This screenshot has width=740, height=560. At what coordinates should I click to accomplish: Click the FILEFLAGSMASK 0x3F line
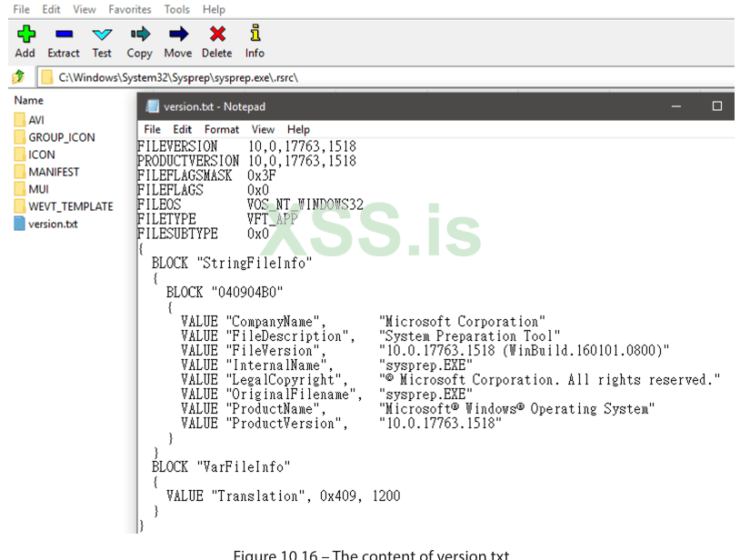(206, 175)
